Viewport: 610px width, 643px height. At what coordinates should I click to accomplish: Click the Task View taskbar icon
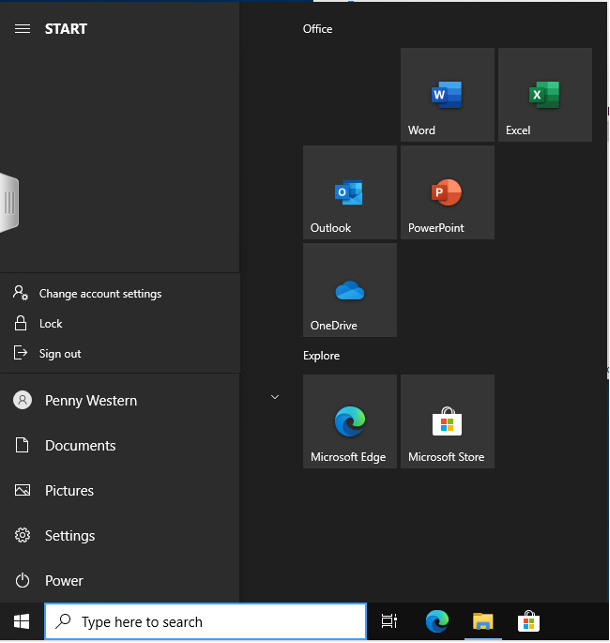tap(390, 622)
